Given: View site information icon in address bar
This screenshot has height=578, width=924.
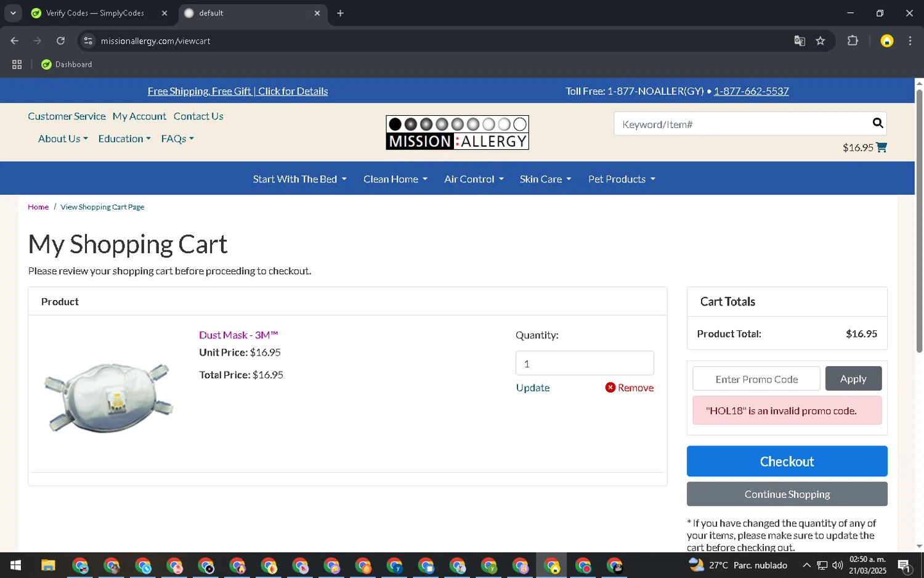Looking at the screenshot, I should pos(88,41).
